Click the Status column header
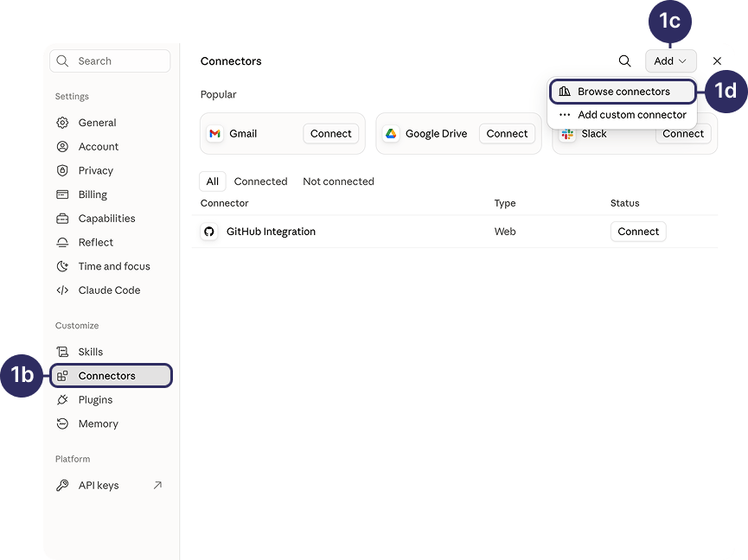Image resolution: width=748 pixels, height=560 pixels. [x=624, y=203]
